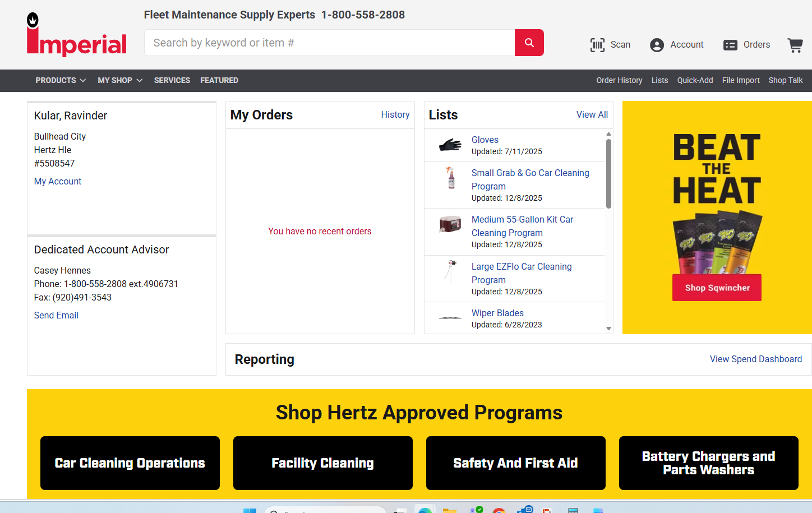812x513 pixels.
Task: Open File Explorer from the taskbar
Action: [449, 510]
